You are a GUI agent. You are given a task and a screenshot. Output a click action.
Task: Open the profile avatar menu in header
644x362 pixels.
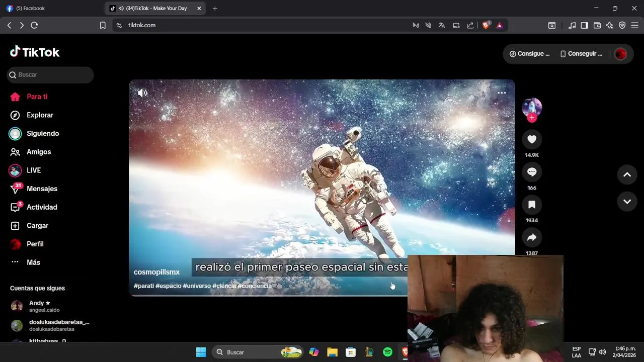tap(620, 54)
